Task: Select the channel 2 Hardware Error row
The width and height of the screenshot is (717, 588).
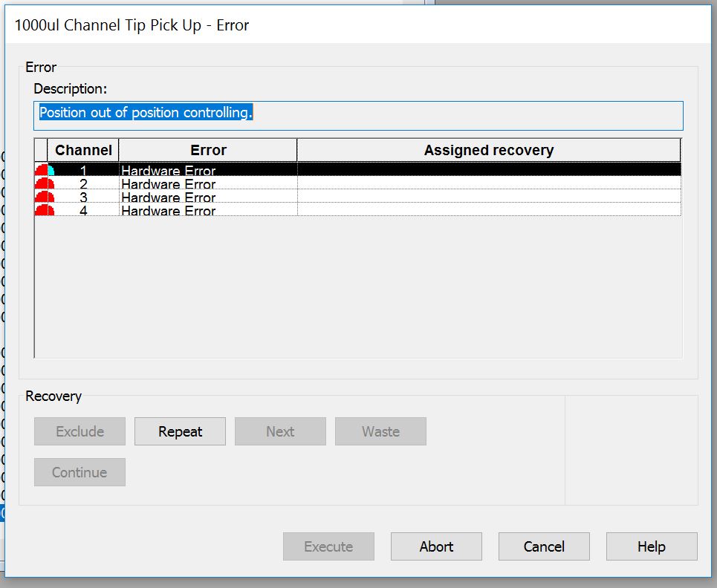Action: point(357,183)
